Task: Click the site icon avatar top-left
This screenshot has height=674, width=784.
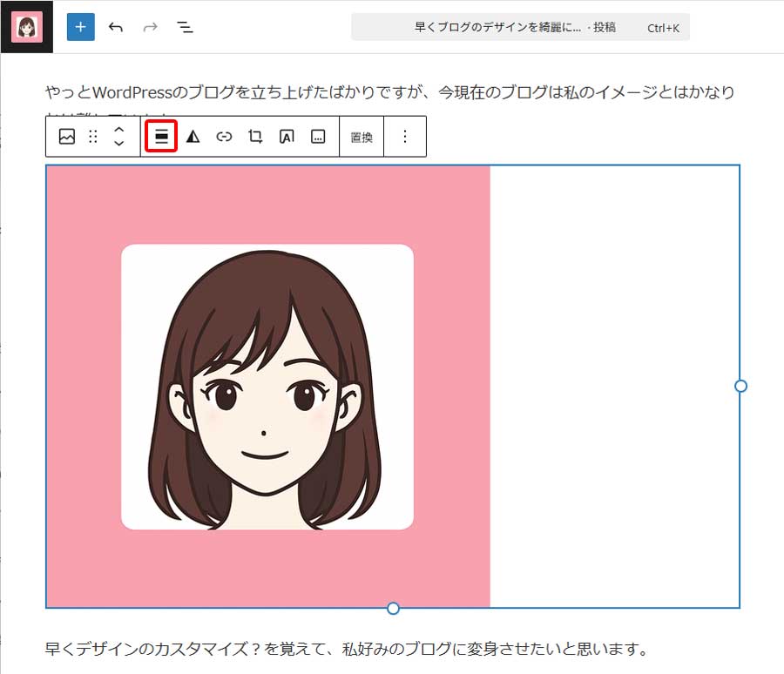Action: 27,27
